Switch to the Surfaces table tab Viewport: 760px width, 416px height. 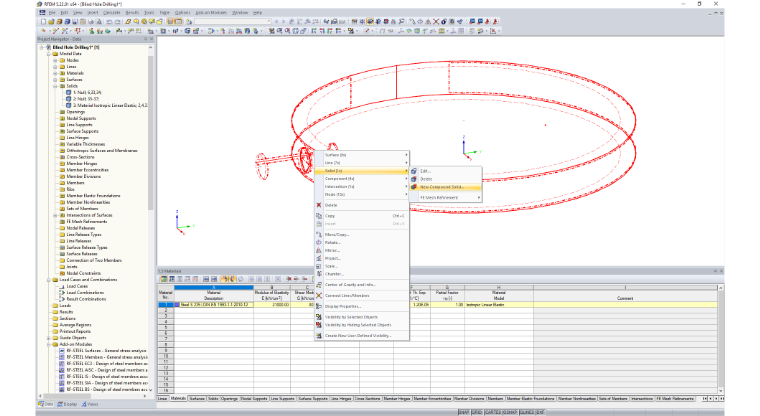(197, 399)
